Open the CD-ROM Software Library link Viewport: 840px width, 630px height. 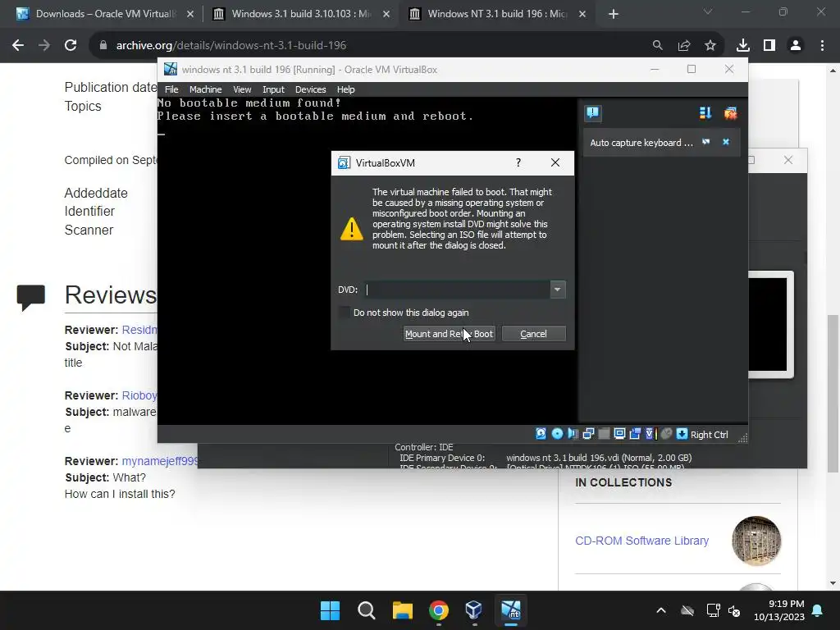click(x=641, y=541)
